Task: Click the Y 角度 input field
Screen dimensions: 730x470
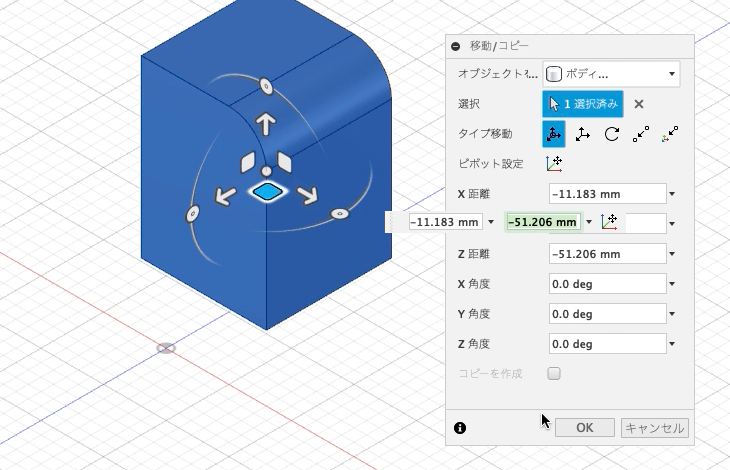Action: click(608, 314)
